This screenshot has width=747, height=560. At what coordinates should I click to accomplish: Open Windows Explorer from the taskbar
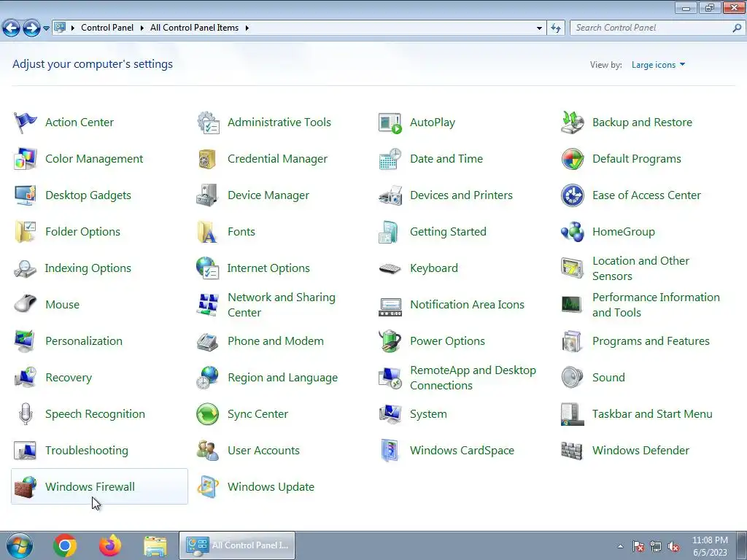coord(155,546)
